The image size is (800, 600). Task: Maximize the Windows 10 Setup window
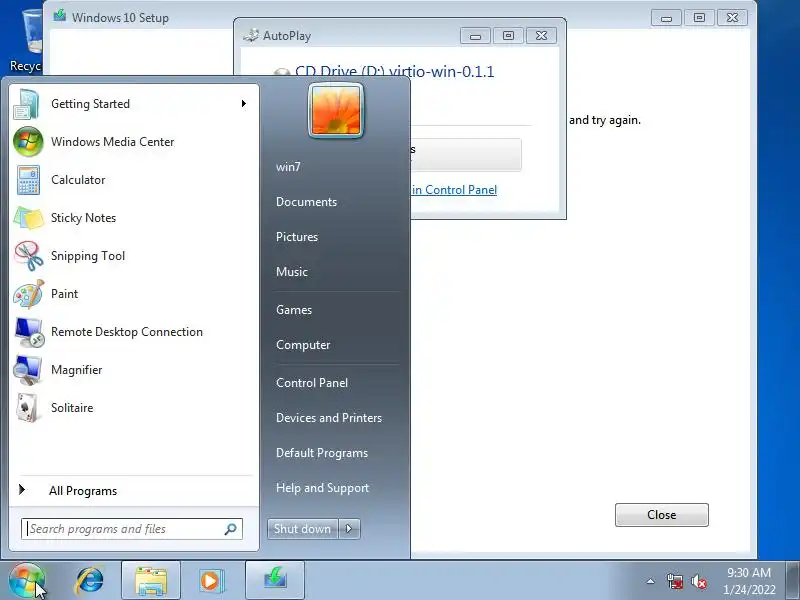pos(699,18)
